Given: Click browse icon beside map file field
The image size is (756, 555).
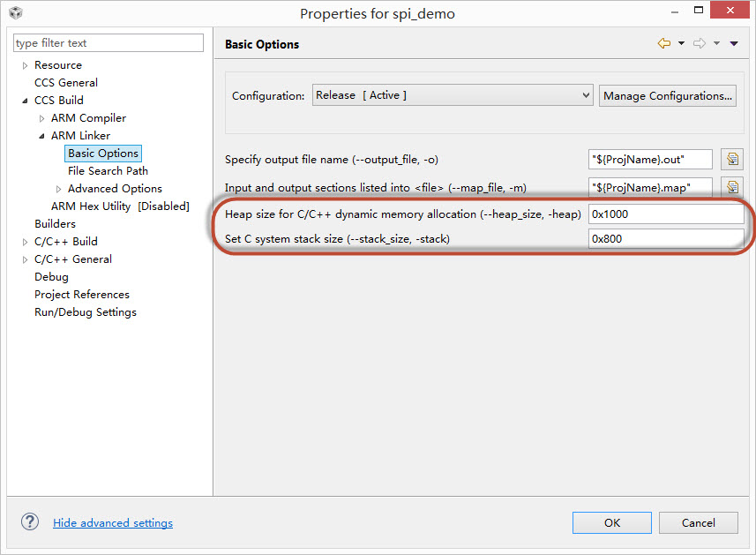Looking at the screenshot, I should pos(732,186).
